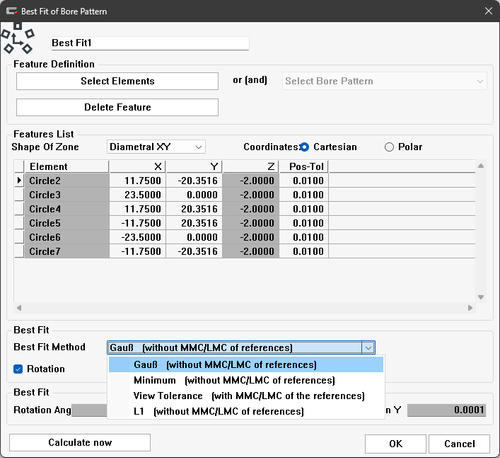The image size is (500, 458).
Task: Click the row selector arrow beside Circle2
Action: point(19,181)
